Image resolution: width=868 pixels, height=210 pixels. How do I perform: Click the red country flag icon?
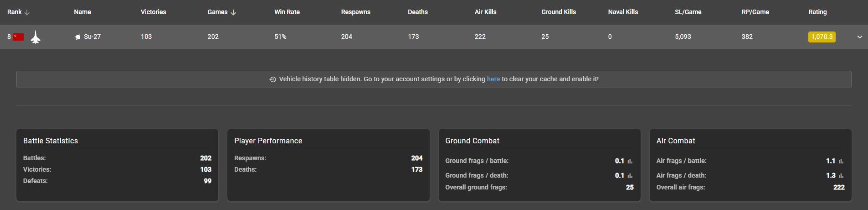(18, 37)
